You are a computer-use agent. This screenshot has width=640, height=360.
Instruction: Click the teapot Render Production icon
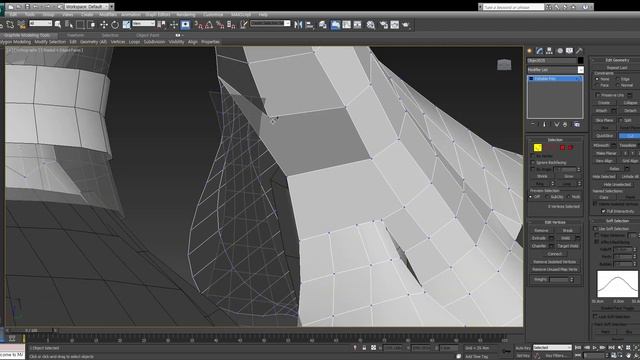406,25
